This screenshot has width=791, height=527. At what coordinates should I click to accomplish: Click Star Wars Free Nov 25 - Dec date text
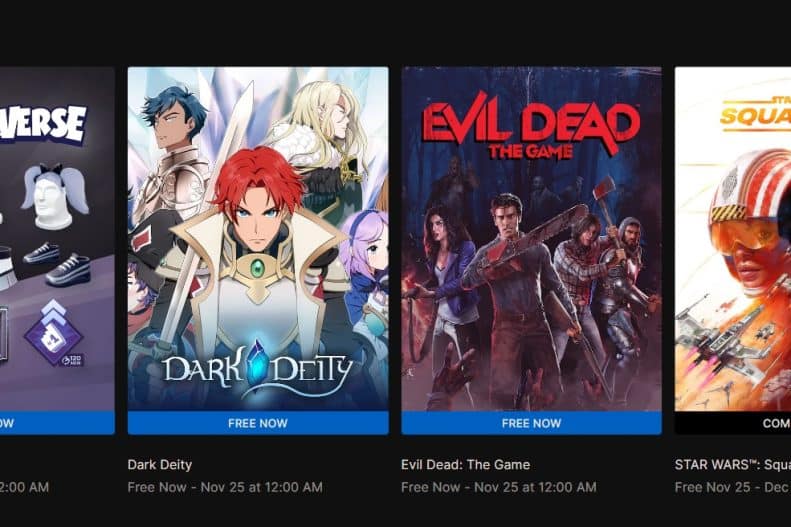click(x=733, y=487)
